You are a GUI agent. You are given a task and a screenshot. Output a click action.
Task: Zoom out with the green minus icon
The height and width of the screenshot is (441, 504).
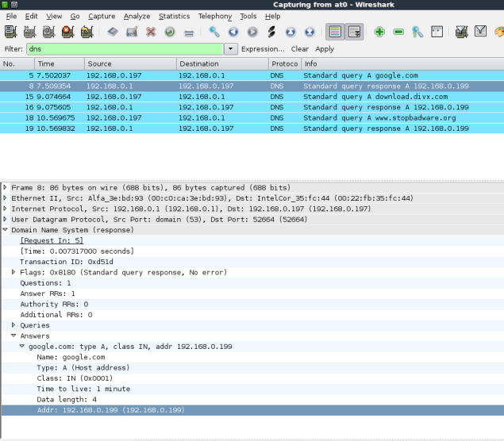[398, 32]
